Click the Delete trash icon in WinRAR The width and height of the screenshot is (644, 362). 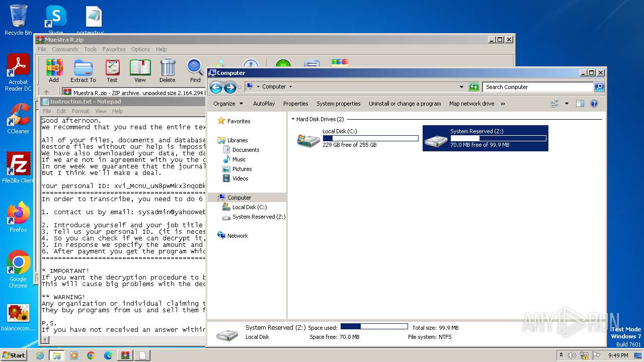pyautogui.click(x=168, y=70)
